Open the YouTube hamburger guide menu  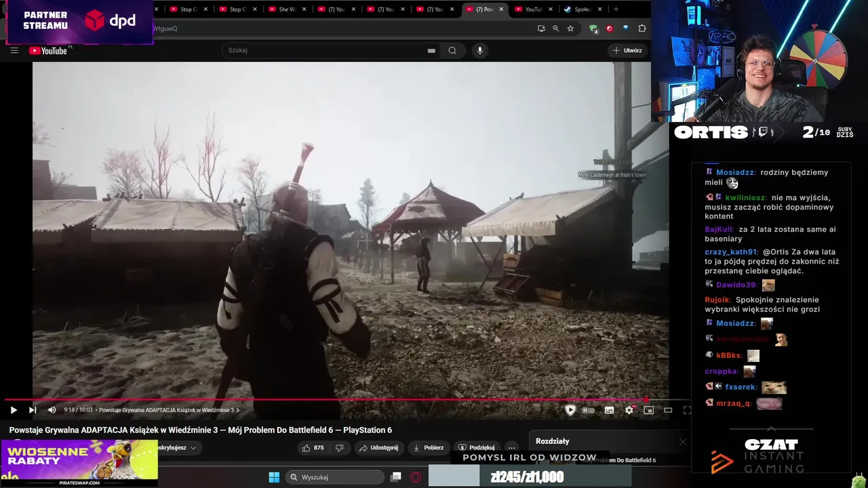(14, 50)
